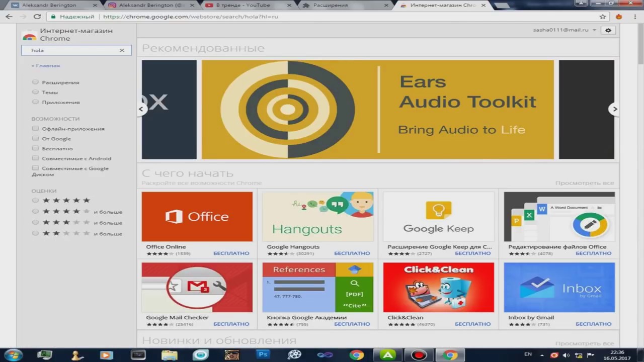Select two stars и больше rating
This screenshot has width=644, height=362.
pos(35,234)
